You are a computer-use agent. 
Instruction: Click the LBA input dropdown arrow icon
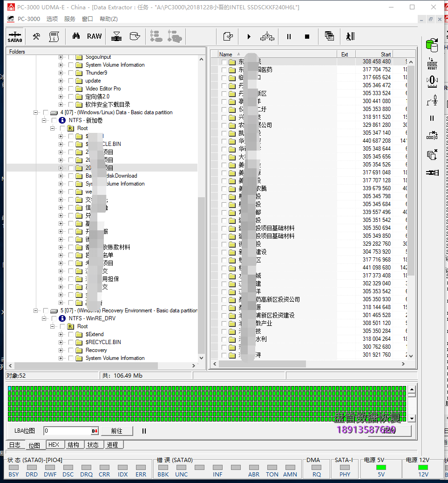[95, 431]
